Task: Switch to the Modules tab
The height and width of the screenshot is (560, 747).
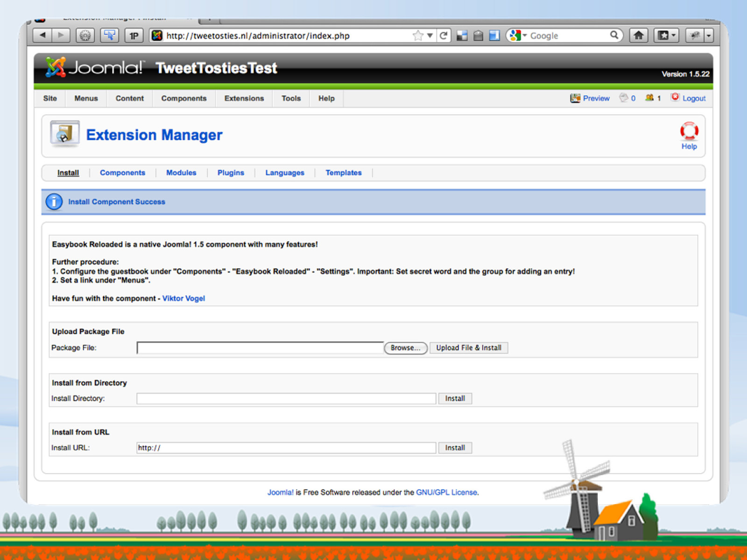Action: point(181,173)
